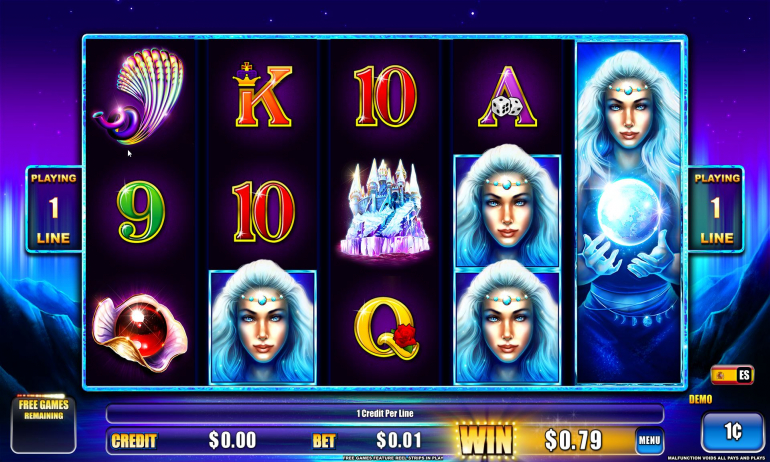The image size is (770, 462).
Task: Click the 10 symbol at top of third reel
Action: click(x=385, y=96)
